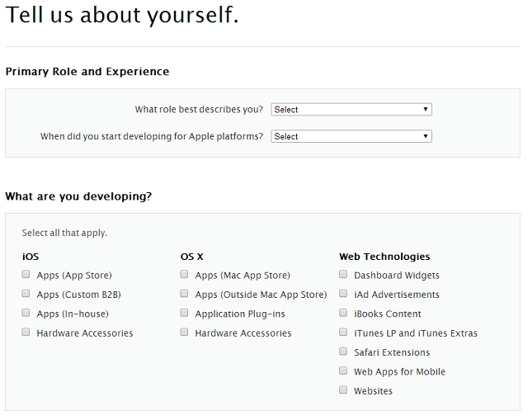Image resolution: width=528 pixels, height=420 pixels.
Task: Tick the iOS Apps (In-house) checkbox
Action: click(26, 313)
